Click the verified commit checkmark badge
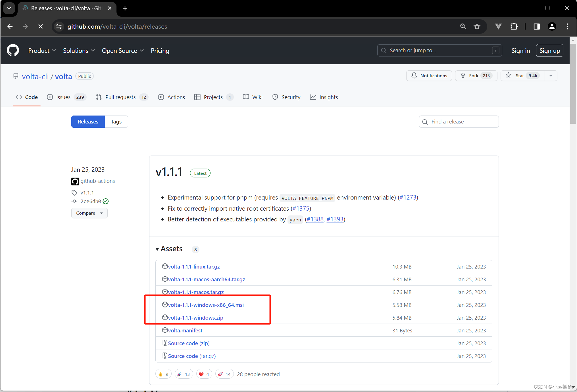Screen dimensions: 577x392 click(106, 201)
